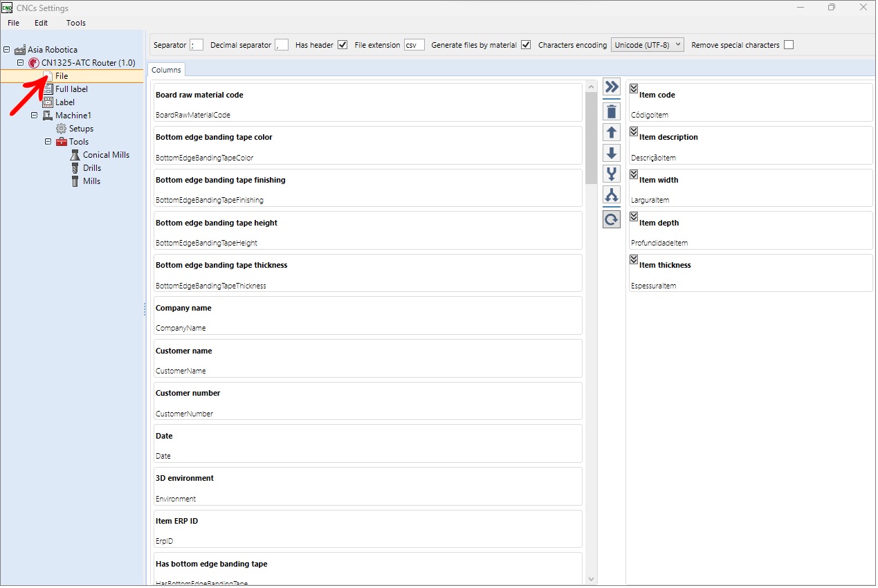This screenshot has width=878, height=588.
Task: Select the Item ERP ID column
Action: click(367, 529)
